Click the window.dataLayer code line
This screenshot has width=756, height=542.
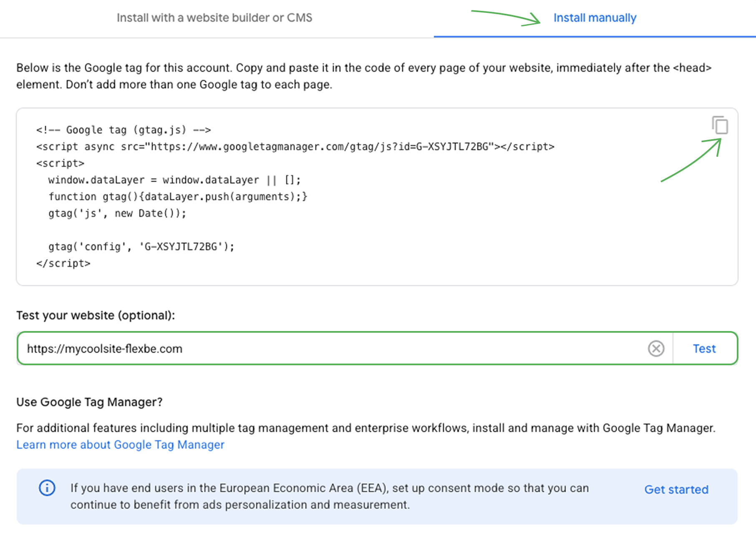coord(174,180)
